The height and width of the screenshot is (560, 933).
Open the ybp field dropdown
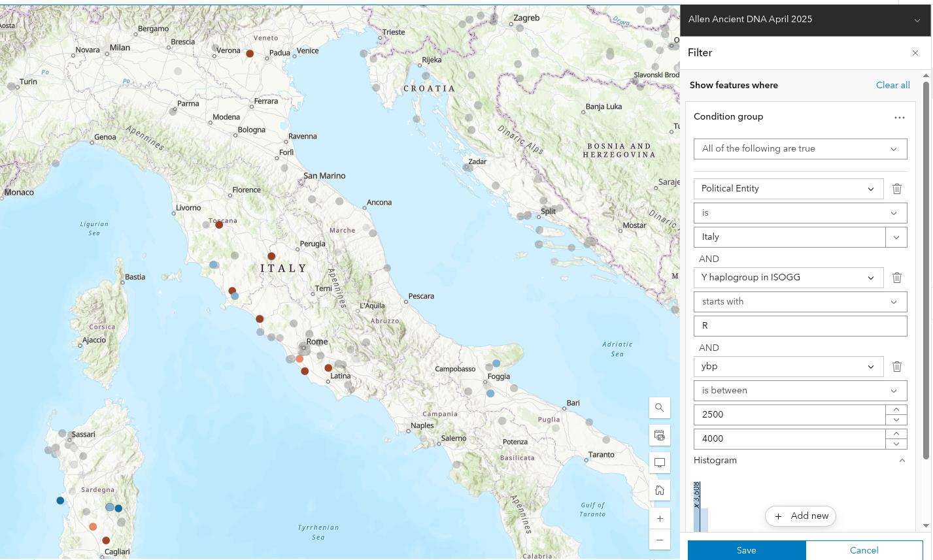(789, 367)
